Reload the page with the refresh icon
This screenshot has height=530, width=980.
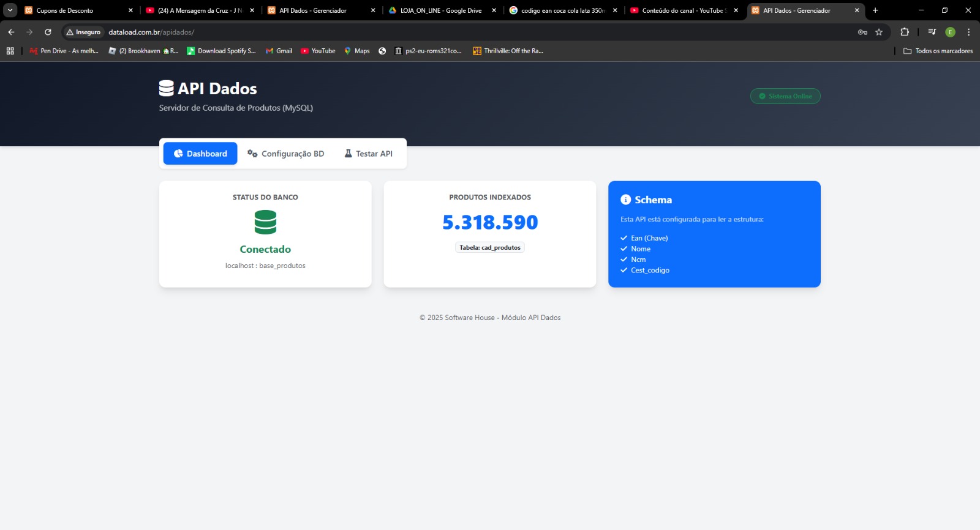[48, 32]
